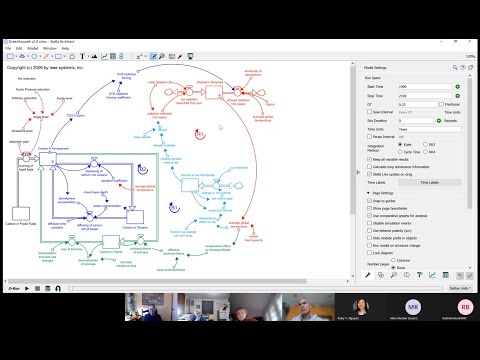
Task: Click the presentation screen toolbar icon
Action: (x=190, y=56)
